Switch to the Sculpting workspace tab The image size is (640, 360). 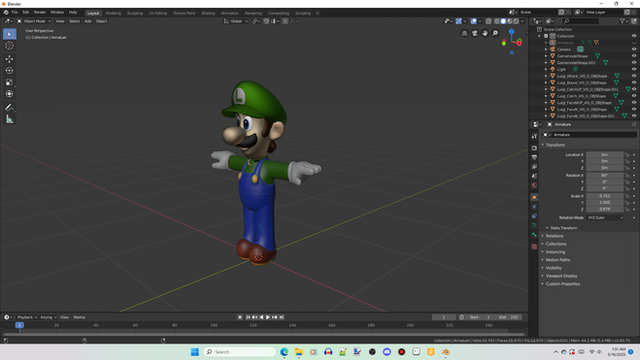click(135, 13)
